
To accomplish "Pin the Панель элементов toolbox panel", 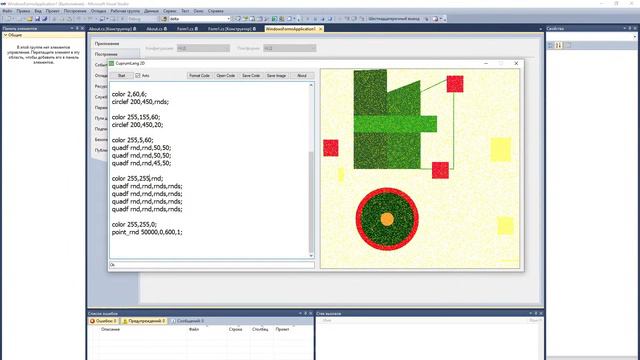I will 77,28.
